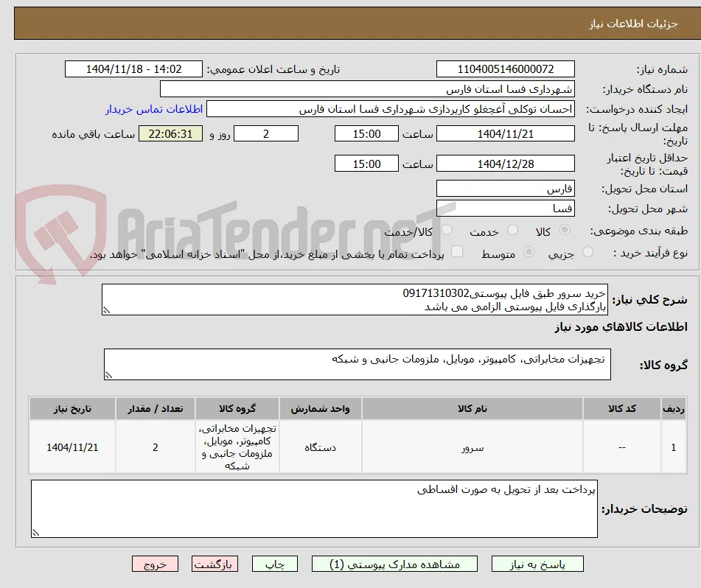Select the متوسط purchase type radio
This screenshot has width=701, height=588.
529,252
